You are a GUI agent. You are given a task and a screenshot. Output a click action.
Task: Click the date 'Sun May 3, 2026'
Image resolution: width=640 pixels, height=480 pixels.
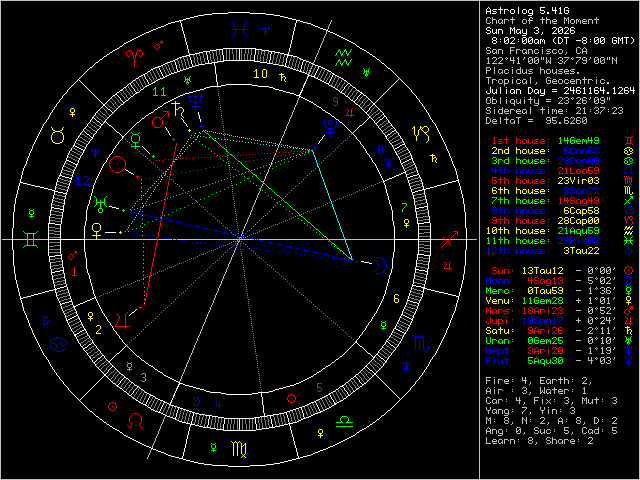(530, 31)
